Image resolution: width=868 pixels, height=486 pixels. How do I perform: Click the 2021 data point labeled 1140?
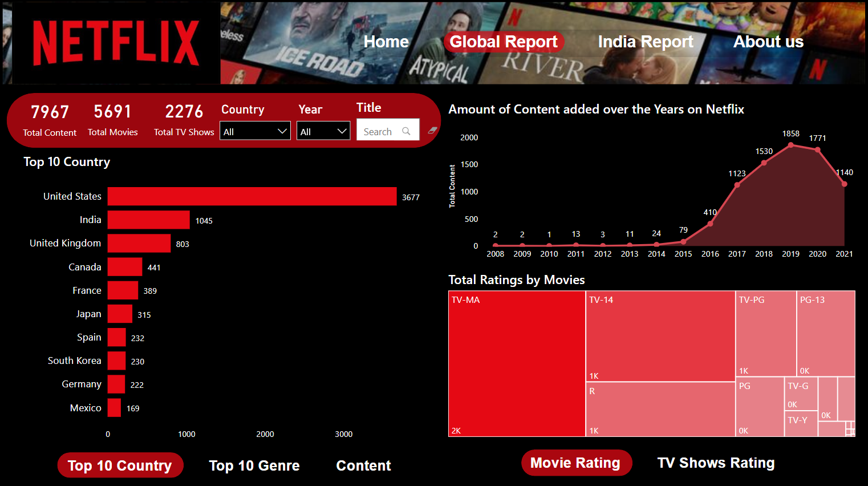click(844, 184)
